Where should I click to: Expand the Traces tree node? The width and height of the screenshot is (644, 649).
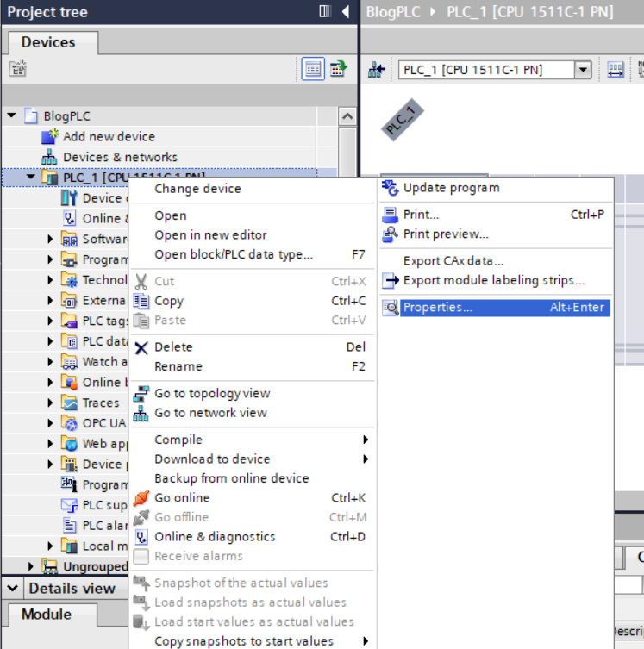50,403
